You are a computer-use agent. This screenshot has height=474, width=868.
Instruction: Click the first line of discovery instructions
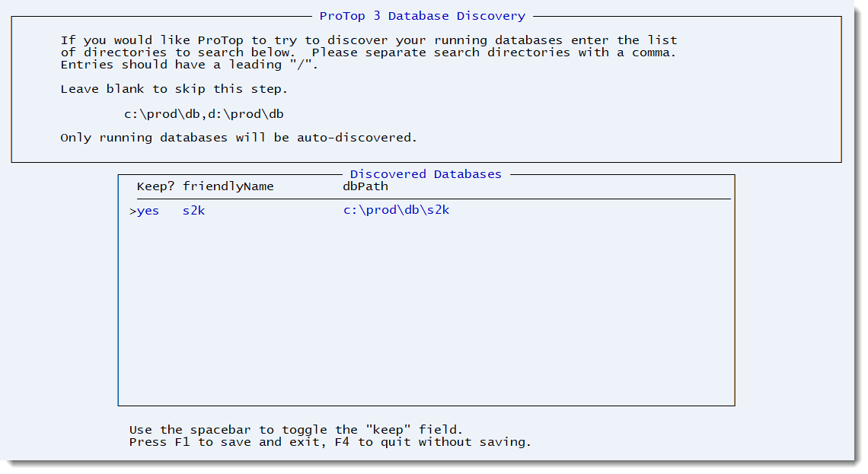[369, 40]
